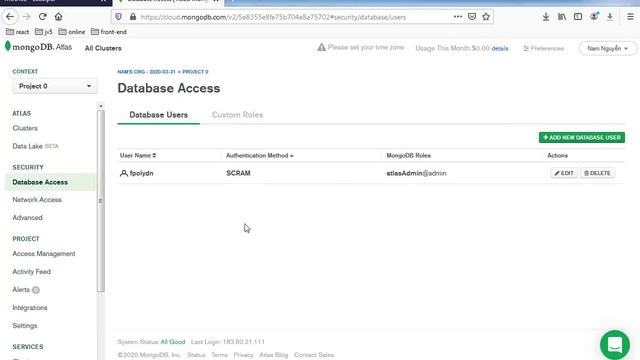The height and width of the screenshot is (360, 640).
Task: Click the sidebar scroll up arrow
Action: pos(101,106)
